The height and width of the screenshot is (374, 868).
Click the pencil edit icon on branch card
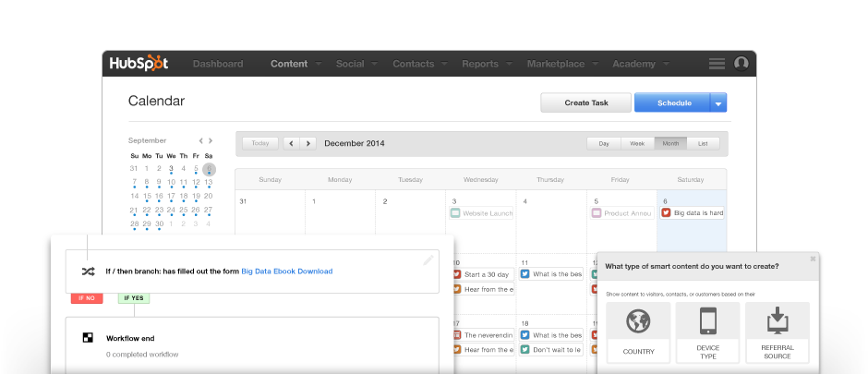pos(428,260)
